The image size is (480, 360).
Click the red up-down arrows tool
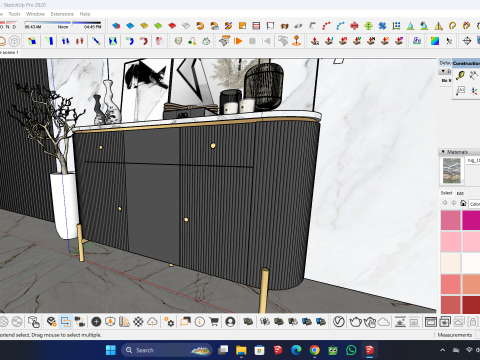pyautogui.click(x=79, y=41)
